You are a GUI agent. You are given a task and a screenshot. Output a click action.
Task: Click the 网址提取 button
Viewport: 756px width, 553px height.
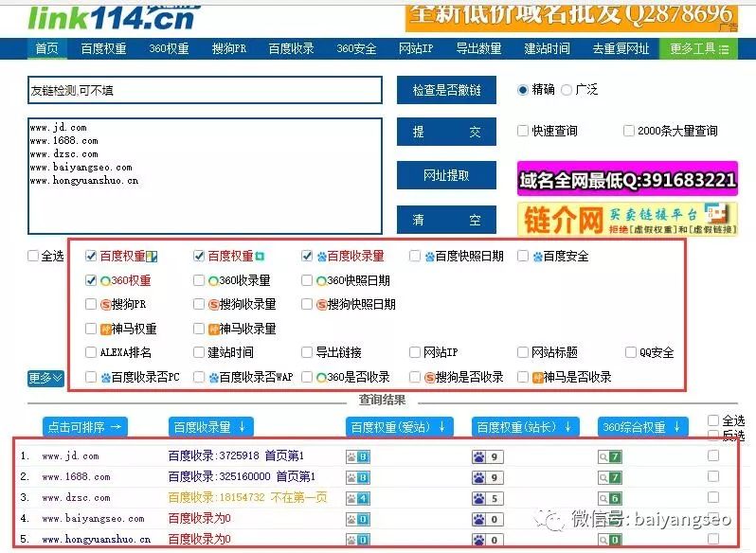[x=446, y=175]
